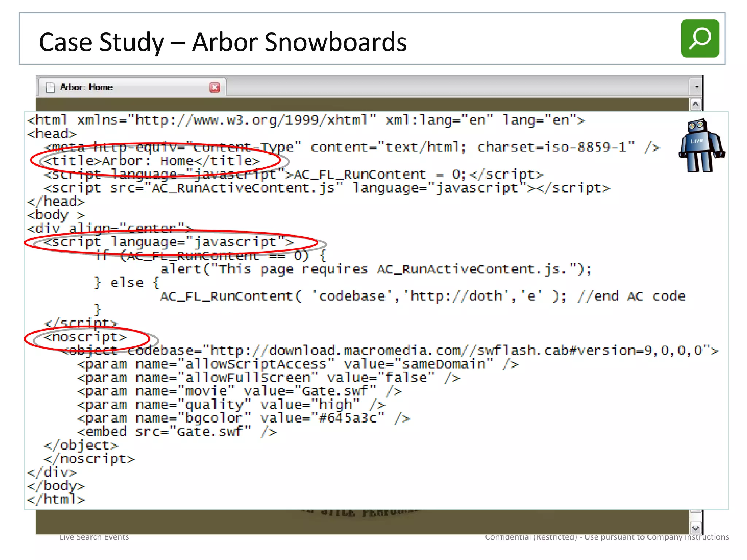Click the scrollbar up arrow

[x=696, y=105]
